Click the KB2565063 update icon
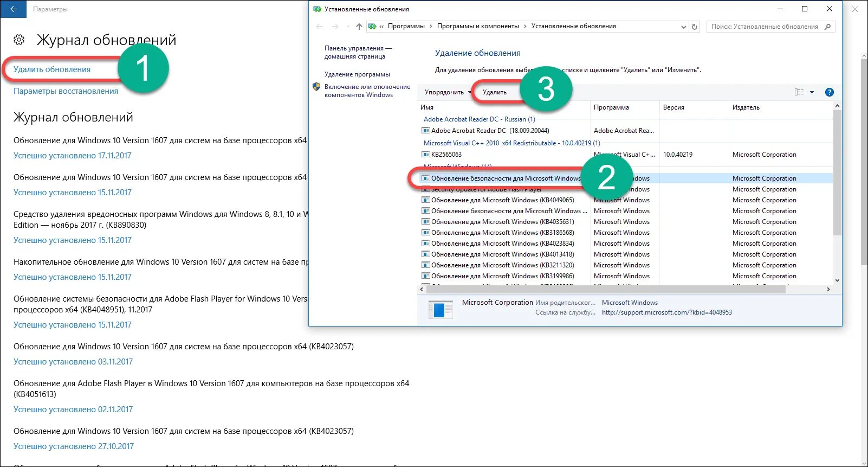This screenshot has height=467, width=868. (426, 155)
